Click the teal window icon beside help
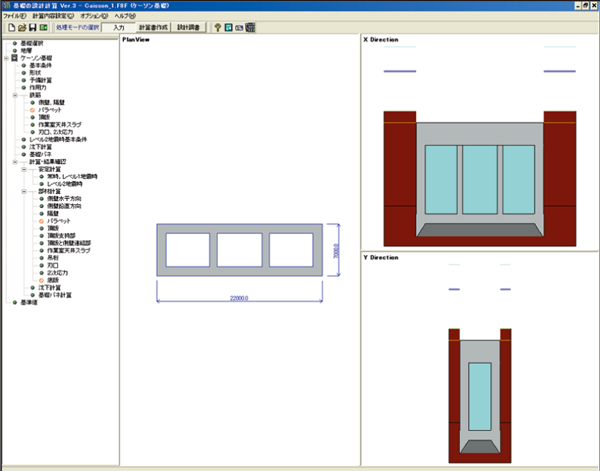Screen dimensions: 600x471 (x=228, y=28)
